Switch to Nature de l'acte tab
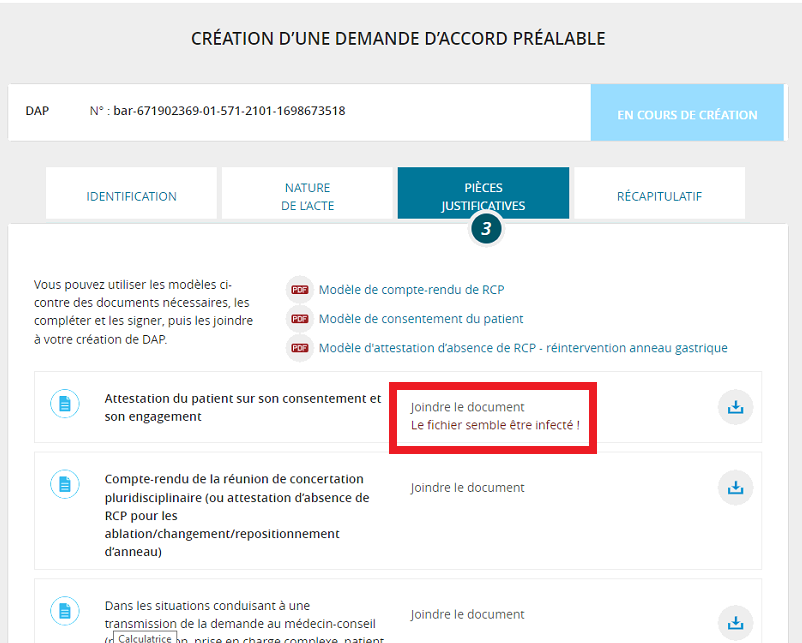This screenshot has width=802, height=643. point(307,193)
